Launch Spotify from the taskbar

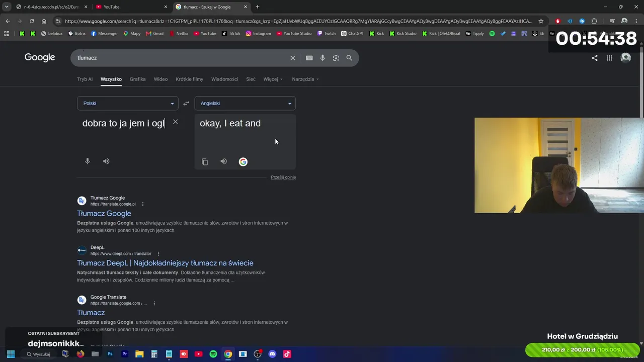(213, 354)
